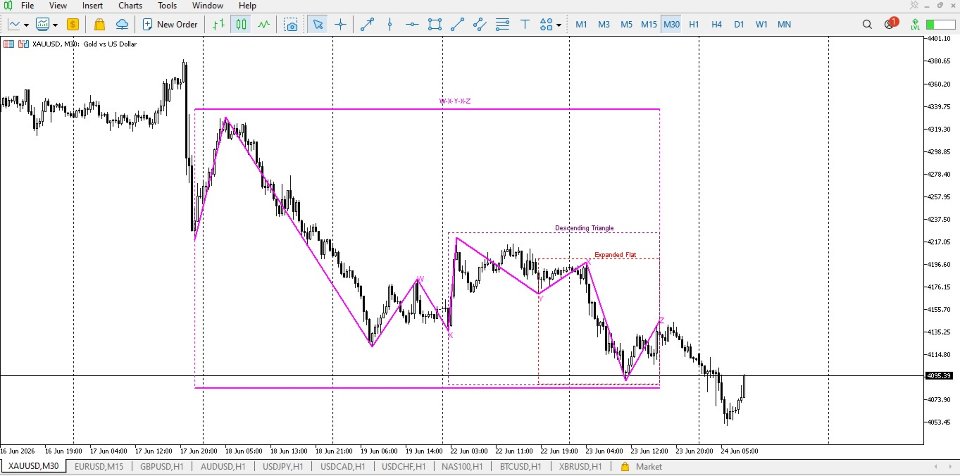Switch to the EURUSD,M15 chart tab
Viewport: 960px width, 476px height.
[x=99, y=467]
